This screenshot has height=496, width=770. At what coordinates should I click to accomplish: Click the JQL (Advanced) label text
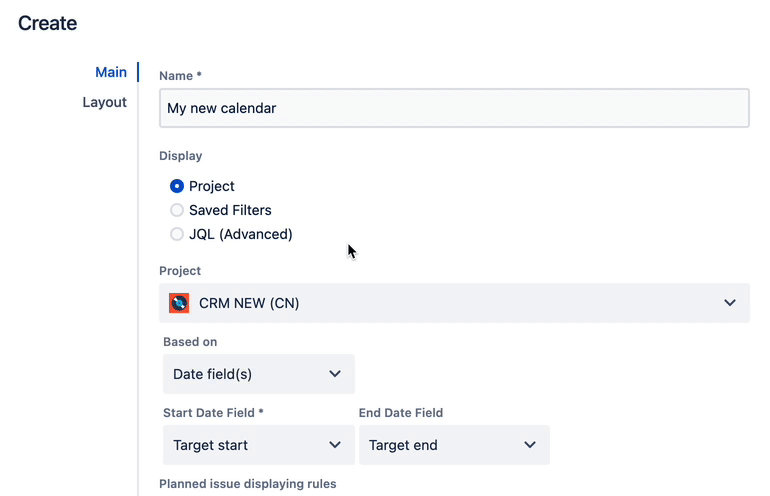click(240, 234)
